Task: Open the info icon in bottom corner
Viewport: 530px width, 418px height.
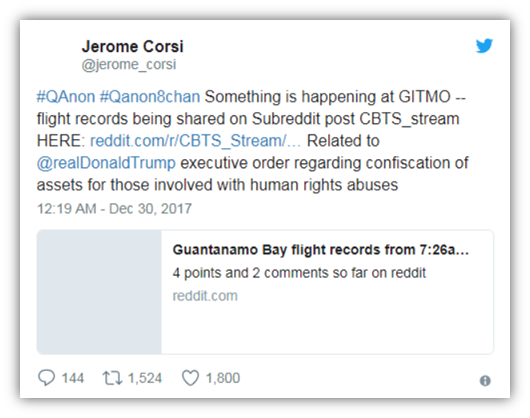Action: (485, 381)
